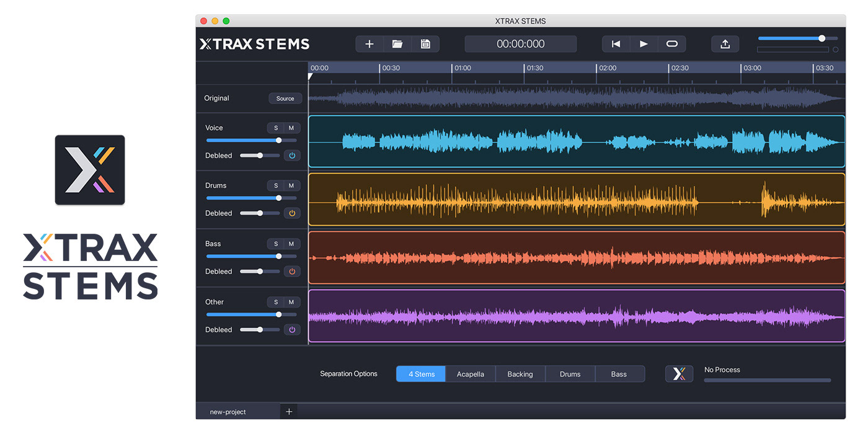Adjust the Drums volume slider
This screenshot has width=868, height=434.
(x=251, y=198)
